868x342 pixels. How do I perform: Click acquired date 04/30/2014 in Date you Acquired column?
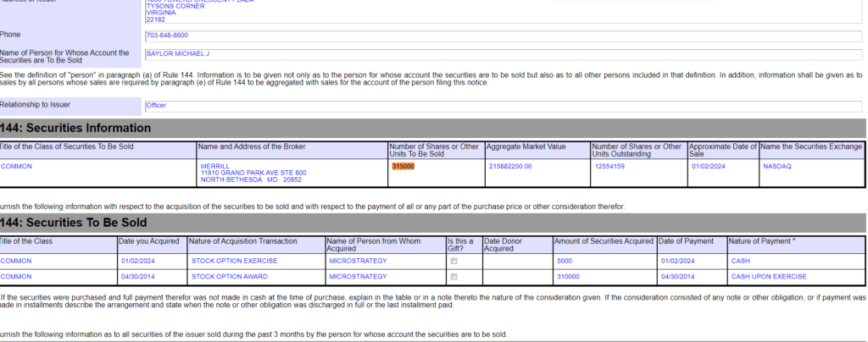[x=138, y=276]
